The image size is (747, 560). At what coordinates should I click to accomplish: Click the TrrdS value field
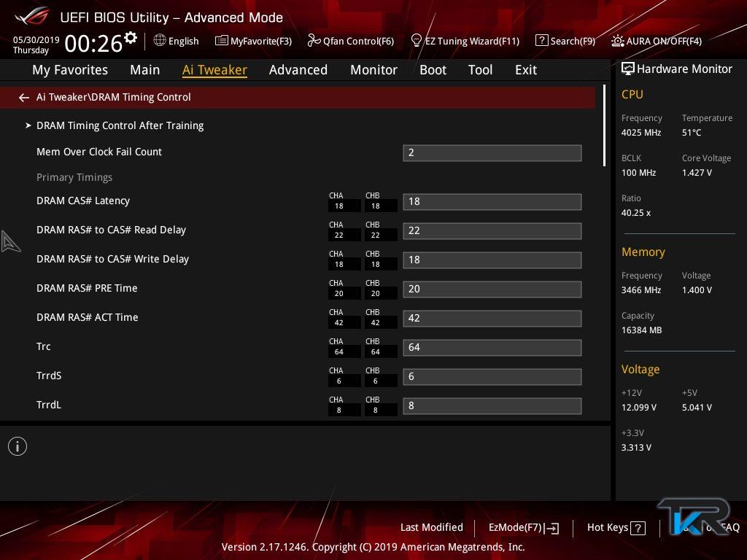point(492,377)
